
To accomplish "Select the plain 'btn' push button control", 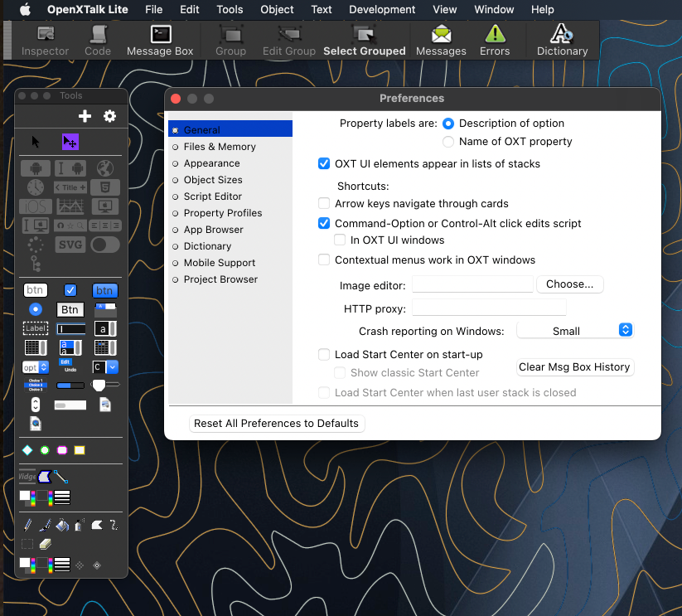I will [36, 290].
